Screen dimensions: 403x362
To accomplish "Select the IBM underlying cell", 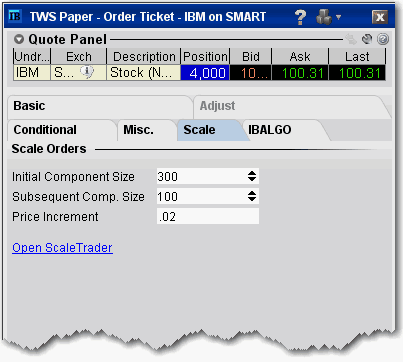I will [32, 72].
